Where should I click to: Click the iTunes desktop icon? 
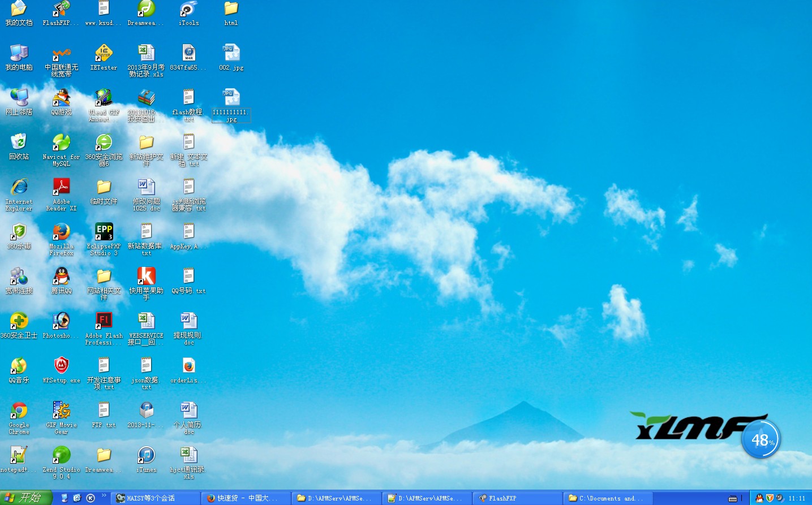tap(146, 456)
